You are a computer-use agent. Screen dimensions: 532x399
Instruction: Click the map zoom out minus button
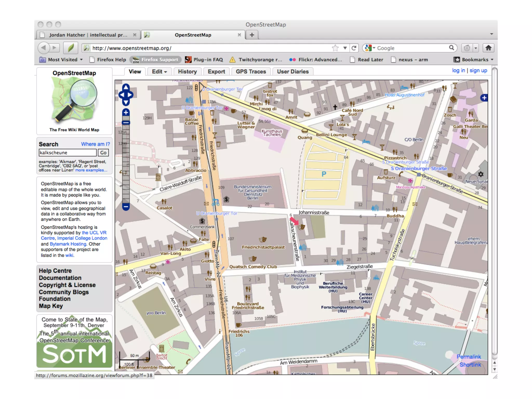pos(126,207)
